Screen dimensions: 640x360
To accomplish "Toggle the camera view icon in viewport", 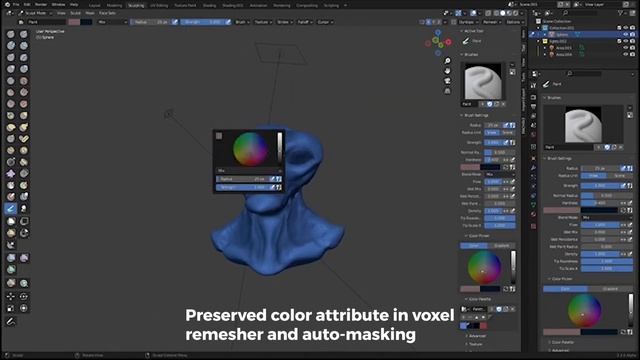I will [x=447, y=81].
